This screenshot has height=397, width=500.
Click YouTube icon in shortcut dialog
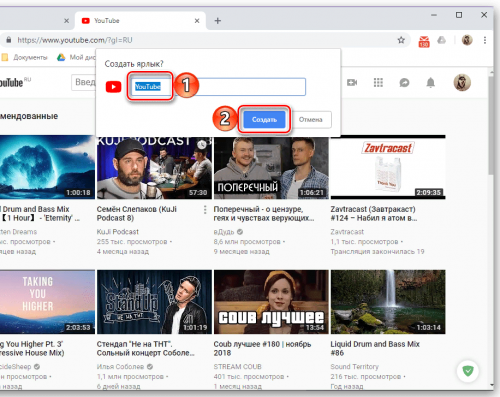tap(113, 87)
